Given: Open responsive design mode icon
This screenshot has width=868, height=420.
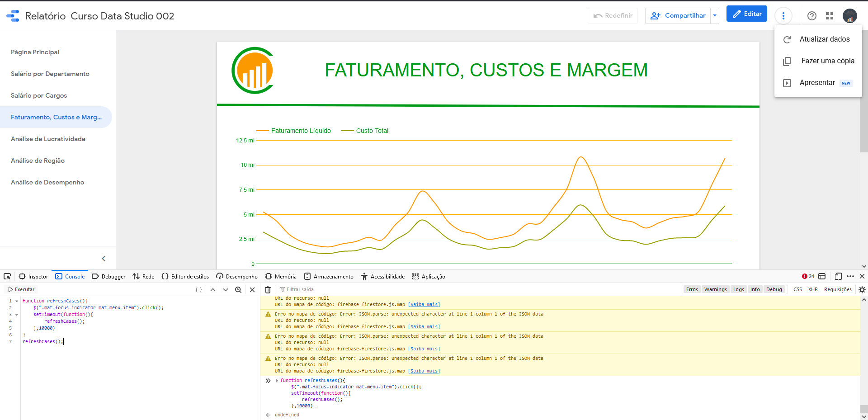Looking at the screenshot, I should pos(838,276).
